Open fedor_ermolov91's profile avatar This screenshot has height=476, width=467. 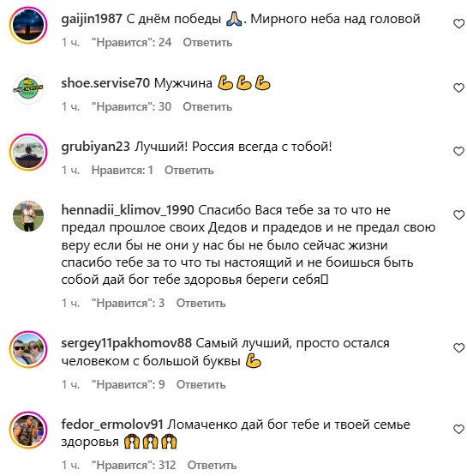(28, 431)
